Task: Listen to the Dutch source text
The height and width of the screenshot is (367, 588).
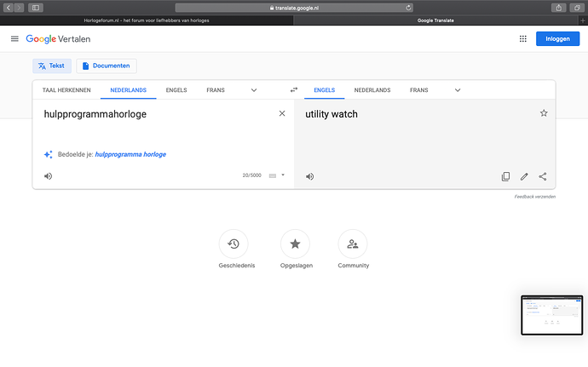Action: point(48,175)
